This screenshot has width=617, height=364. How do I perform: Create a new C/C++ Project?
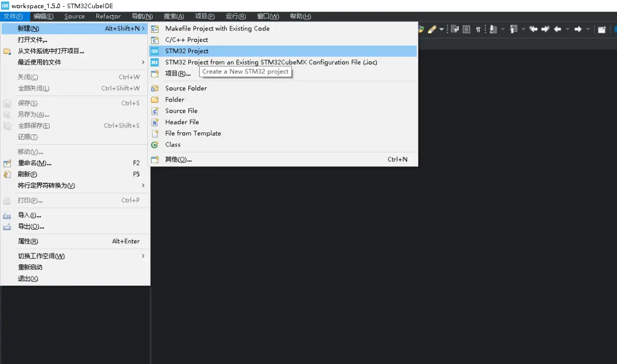click(x=283, y=40)
